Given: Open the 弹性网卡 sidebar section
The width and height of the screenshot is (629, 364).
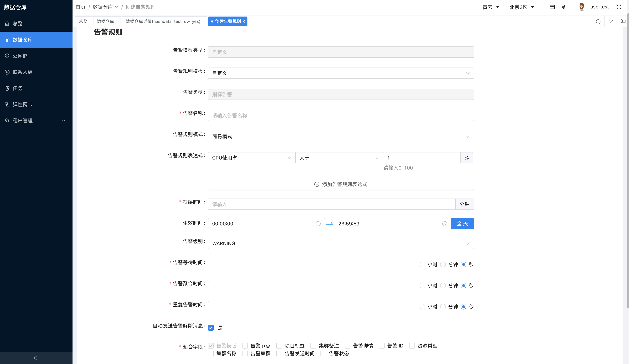Looking at the screenshot, I should 23,104.
